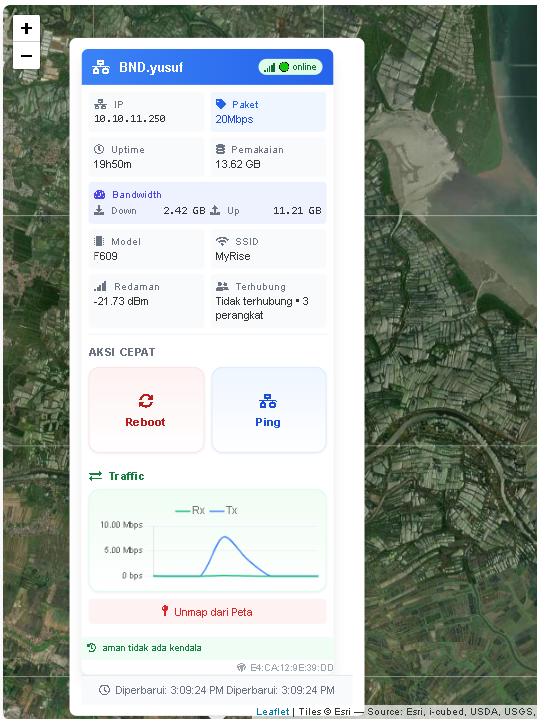Run the Ping quick action

269,410
